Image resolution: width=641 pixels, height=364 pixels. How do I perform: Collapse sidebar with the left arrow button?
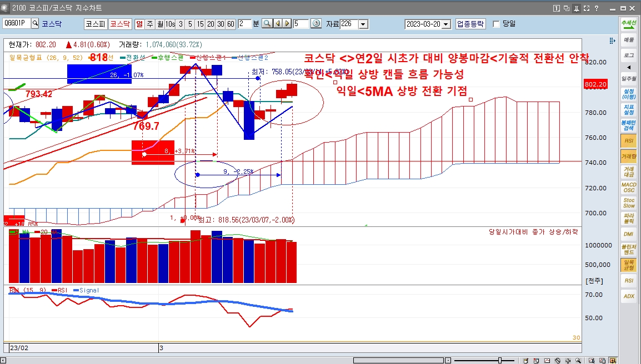coord(628,67)
